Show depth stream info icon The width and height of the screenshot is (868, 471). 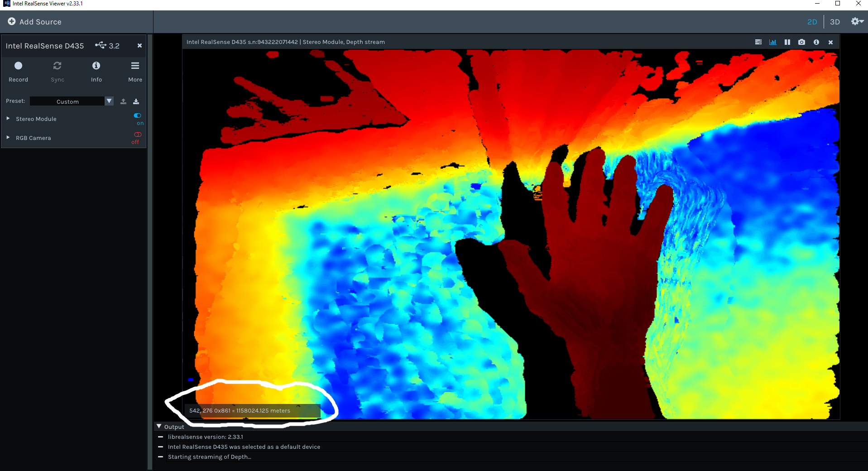point(816,42)
